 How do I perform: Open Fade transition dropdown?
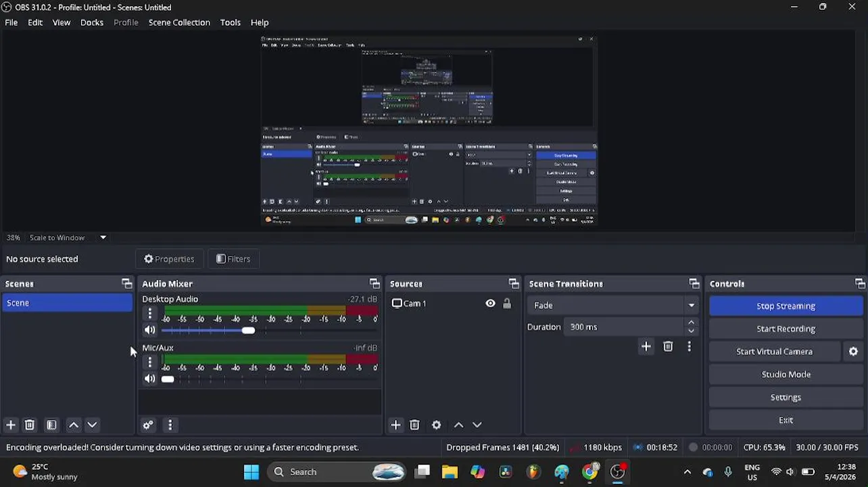click(613, 305)
